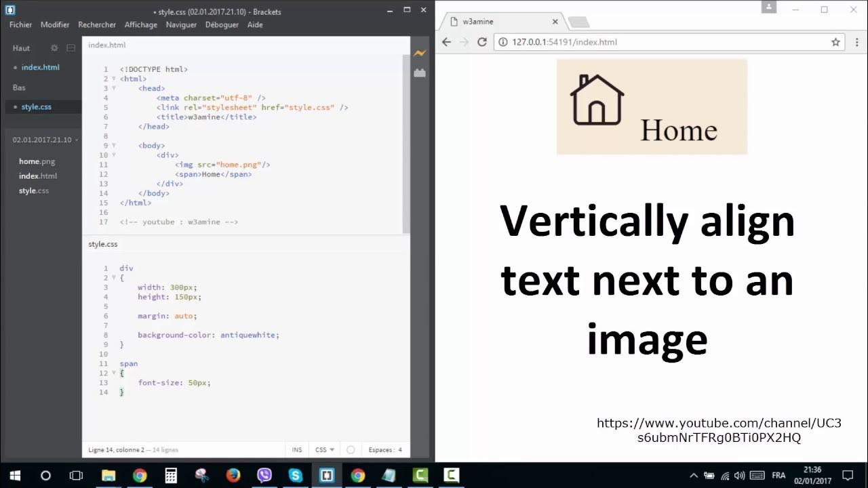Click the volume icon in system tray
Viewport: 868px width, 488px height.
pos(740,475)
